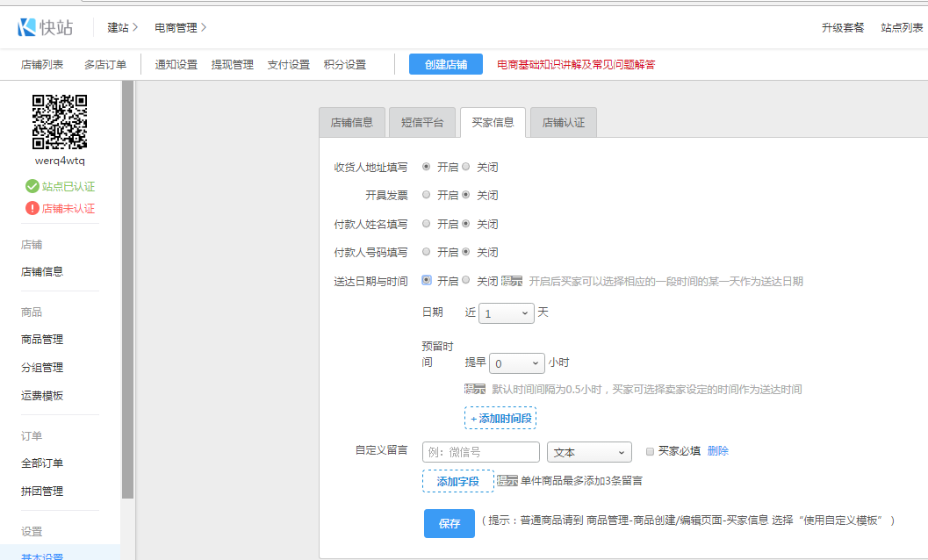Click the 自定义留言 text input field
This screenshot has height=560, width=928.
pyautogui.click(x=480, y=452)
